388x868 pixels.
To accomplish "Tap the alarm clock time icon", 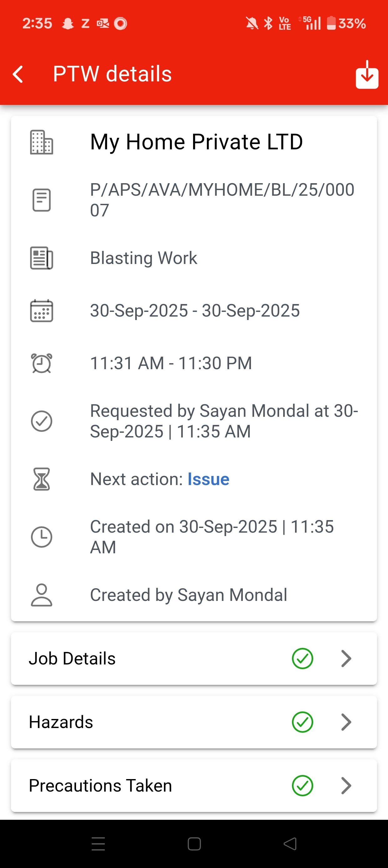I will tap(41, 363).
